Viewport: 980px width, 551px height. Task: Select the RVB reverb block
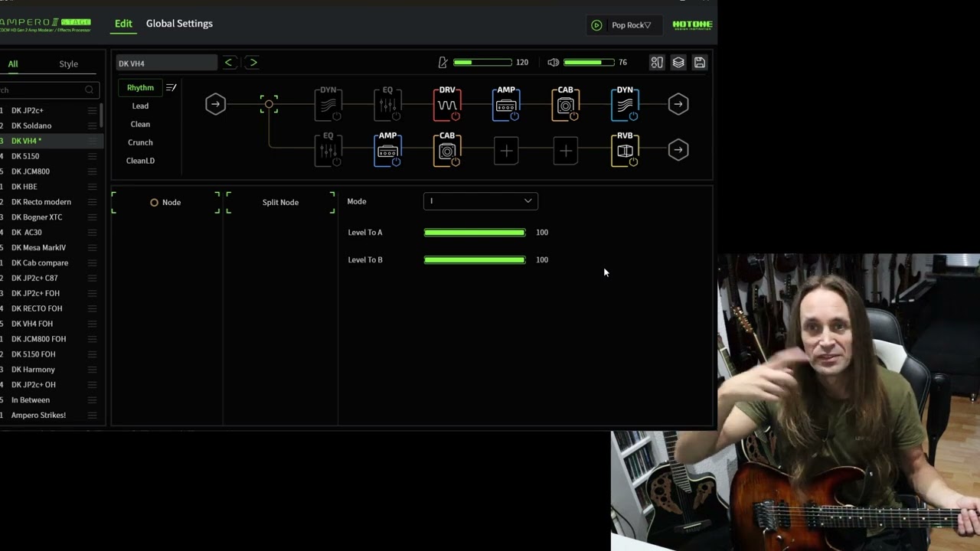click(x=625, y=150)
